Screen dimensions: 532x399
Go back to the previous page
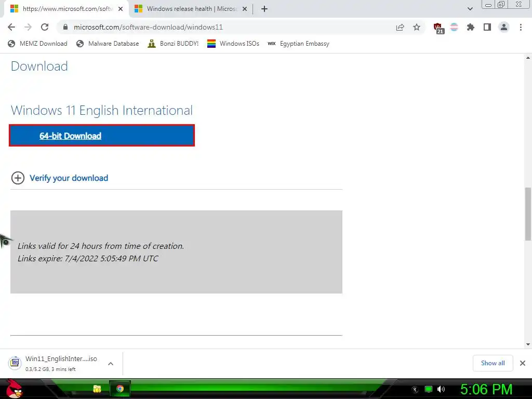[11, 27]
